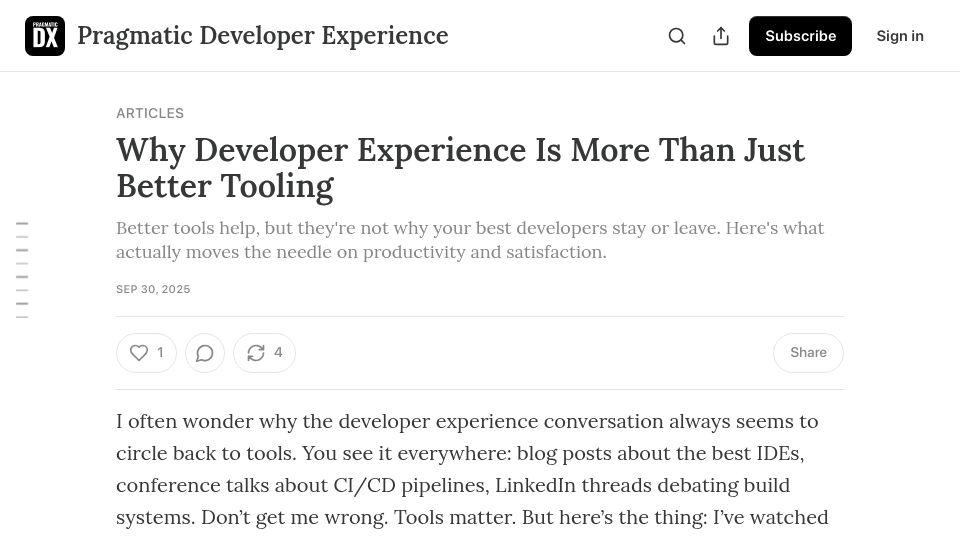Screen dimensions: 960x540
Task: Click the SEP 30, 2025 date
Action: click(x=153, y=289)
